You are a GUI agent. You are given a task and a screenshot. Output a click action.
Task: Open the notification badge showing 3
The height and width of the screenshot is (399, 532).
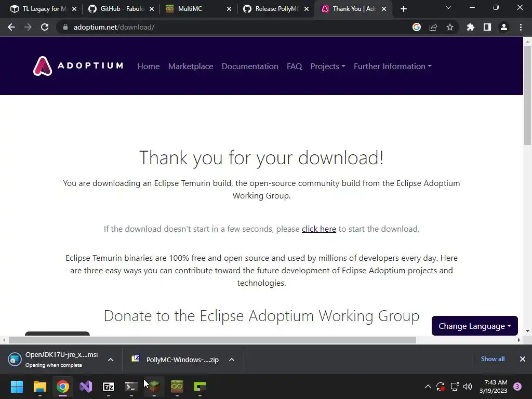[517, 387]
